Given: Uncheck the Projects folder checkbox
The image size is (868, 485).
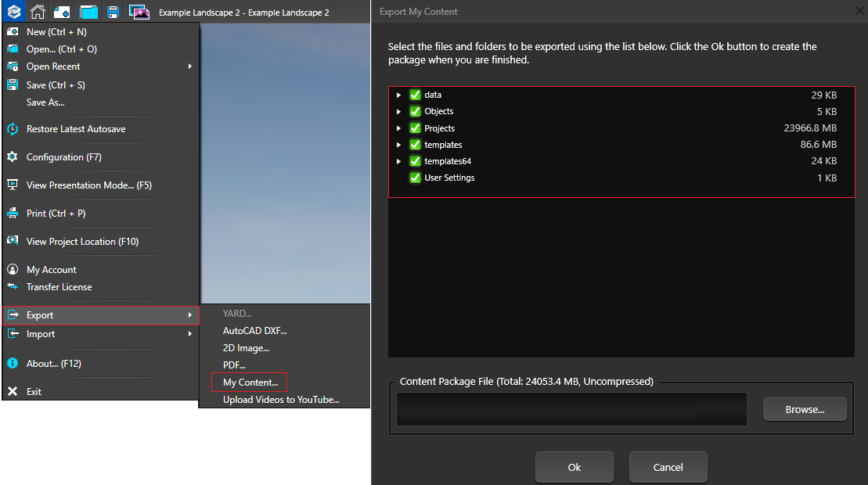Looking at the screenshot, I should coord(415,128).
